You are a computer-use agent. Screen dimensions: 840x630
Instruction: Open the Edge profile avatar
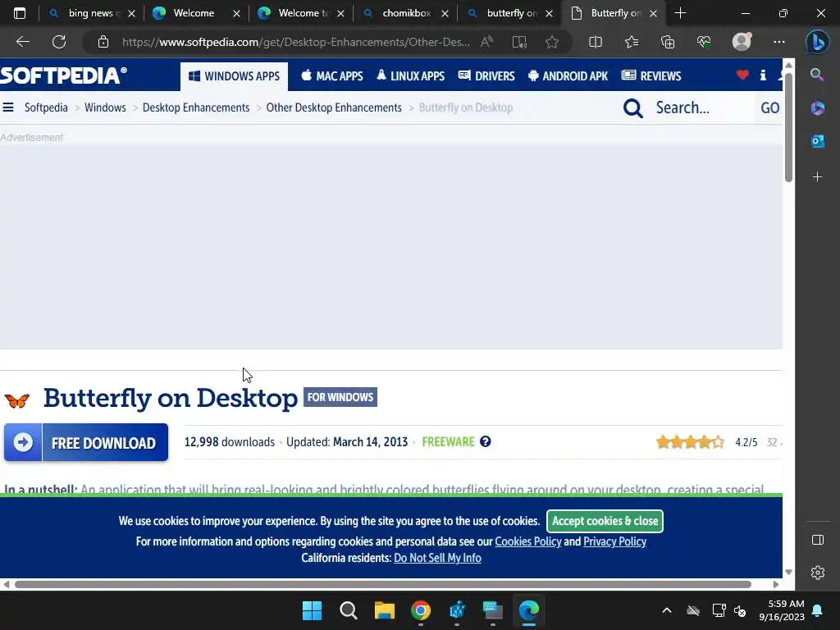pyautogui.click(x=742, y=42)
